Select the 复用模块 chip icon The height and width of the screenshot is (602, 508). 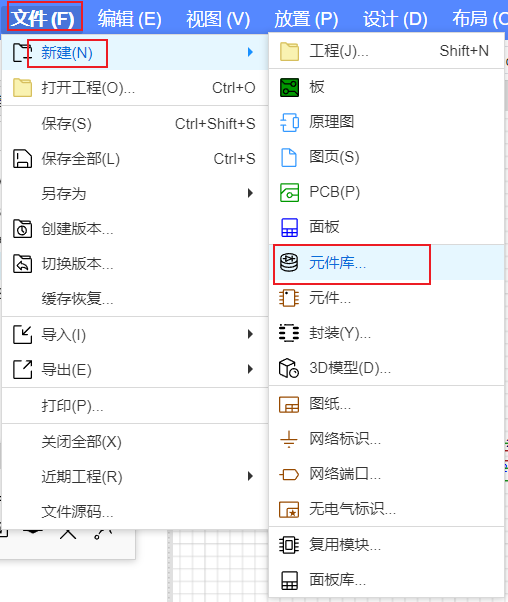289,544
